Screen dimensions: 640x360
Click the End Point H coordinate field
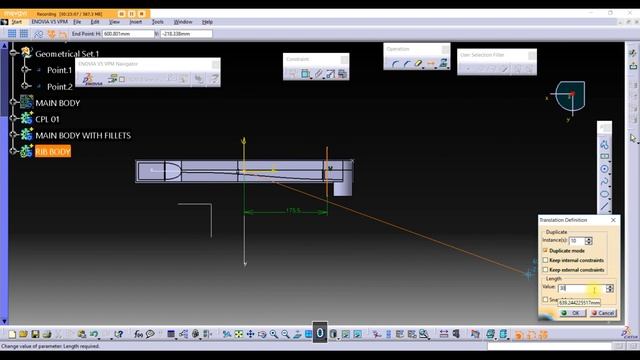point(128,34)
